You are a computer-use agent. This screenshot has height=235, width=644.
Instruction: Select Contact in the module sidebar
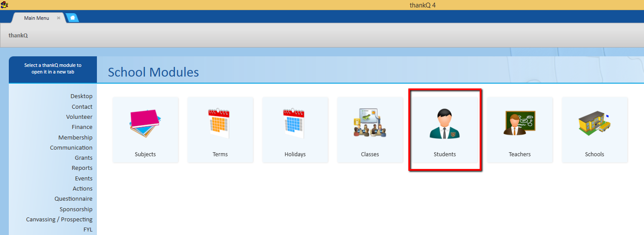(x=82, y=106)
